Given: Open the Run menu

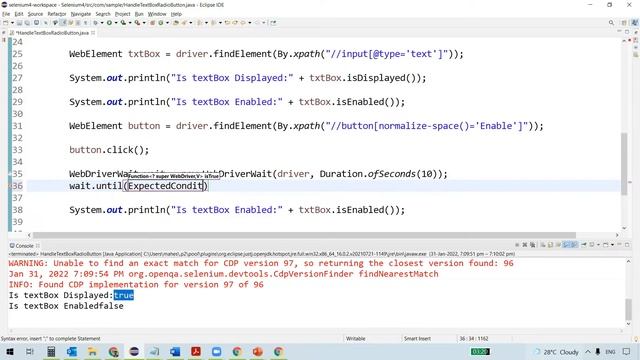Looking at the screenshot, I should pos(139,14).
